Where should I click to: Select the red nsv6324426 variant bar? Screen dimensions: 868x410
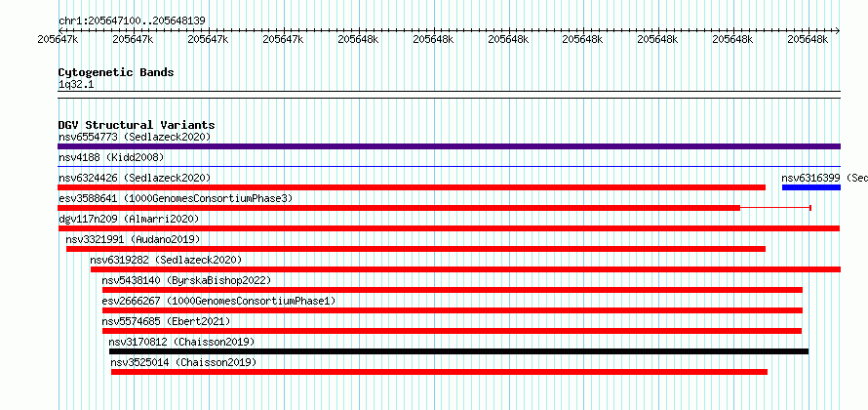(412, 187)
